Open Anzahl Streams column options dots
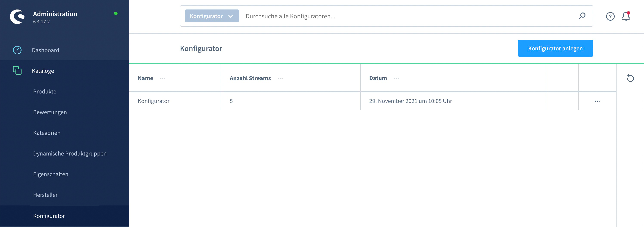Image resolution: width=644 pixels, height=227 pixels. pyautogui.click(x=280, y=78)
